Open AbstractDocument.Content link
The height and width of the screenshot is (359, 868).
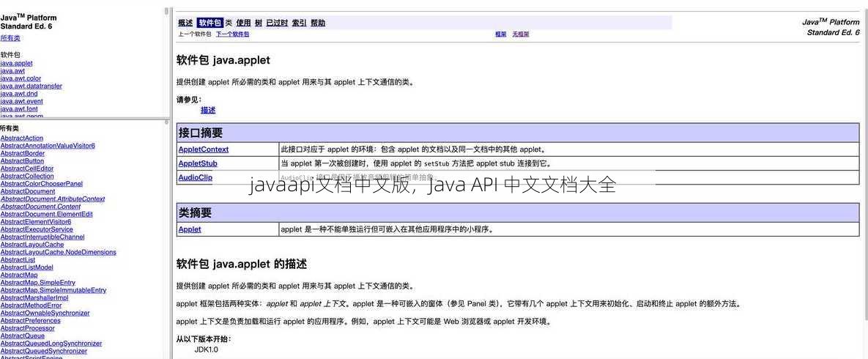click(x=40, y=206)
